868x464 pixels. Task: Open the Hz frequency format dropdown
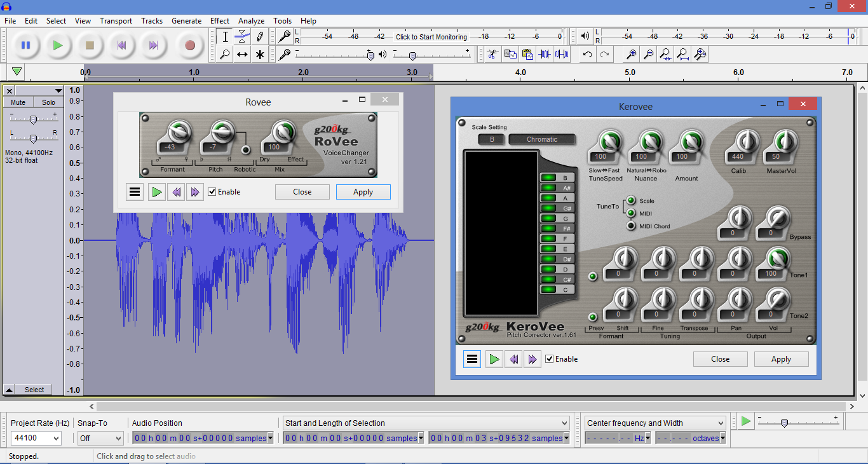(x=648, y=438)
